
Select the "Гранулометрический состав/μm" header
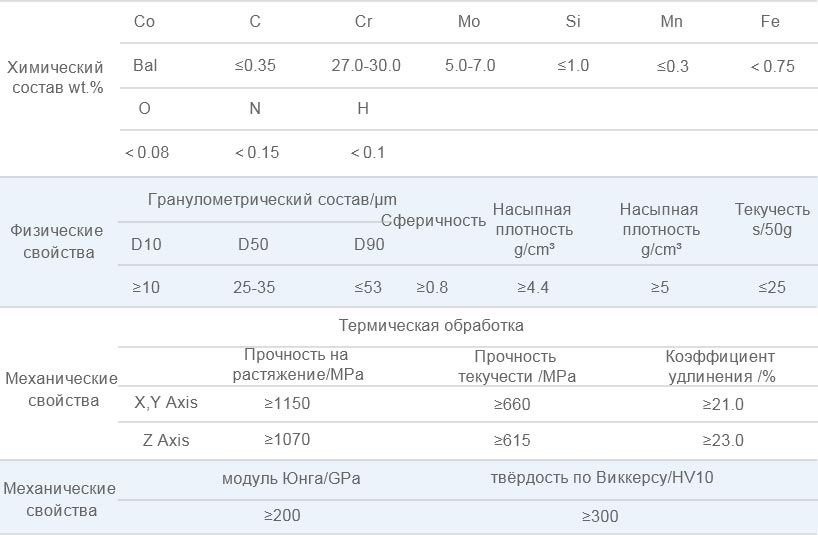272,200
